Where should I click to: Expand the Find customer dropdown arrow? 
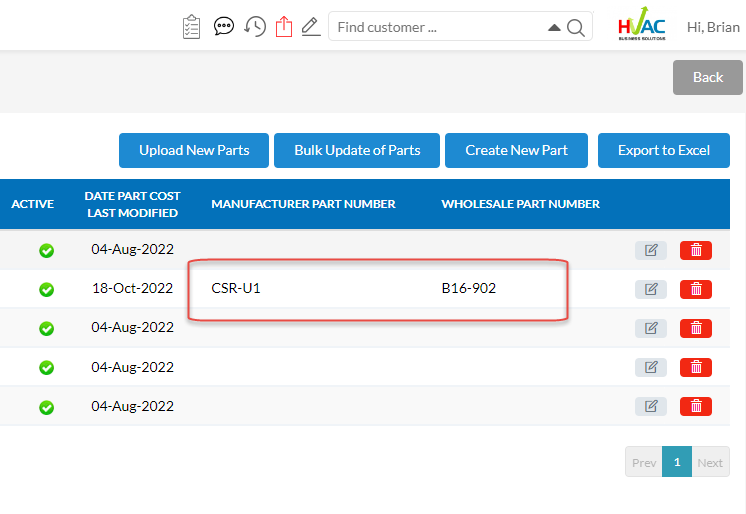tap(554, 28)
